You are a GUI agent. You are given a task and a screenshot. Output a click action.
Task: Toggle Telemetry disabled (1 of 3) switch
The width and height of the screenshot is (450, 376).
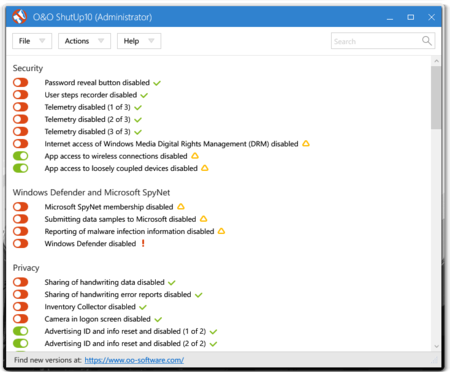pyautogui.click(x=21, y=107)
